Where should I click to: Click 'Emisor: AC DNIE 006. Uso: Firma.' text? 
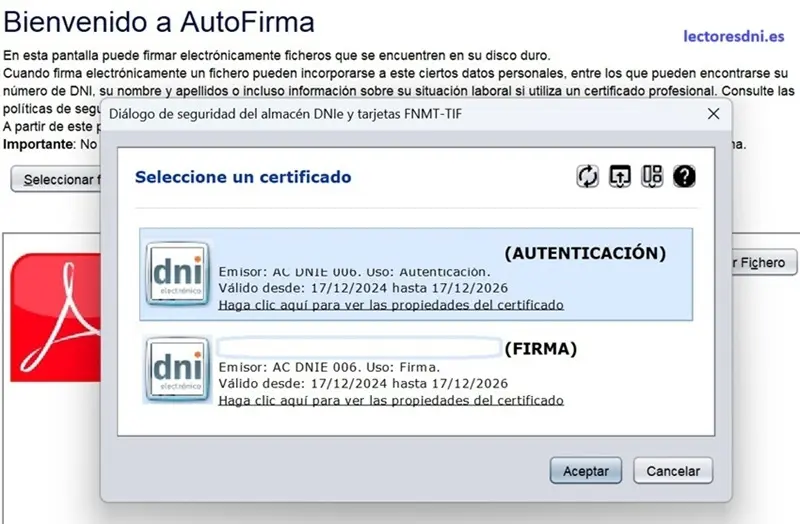click(329, 367)
